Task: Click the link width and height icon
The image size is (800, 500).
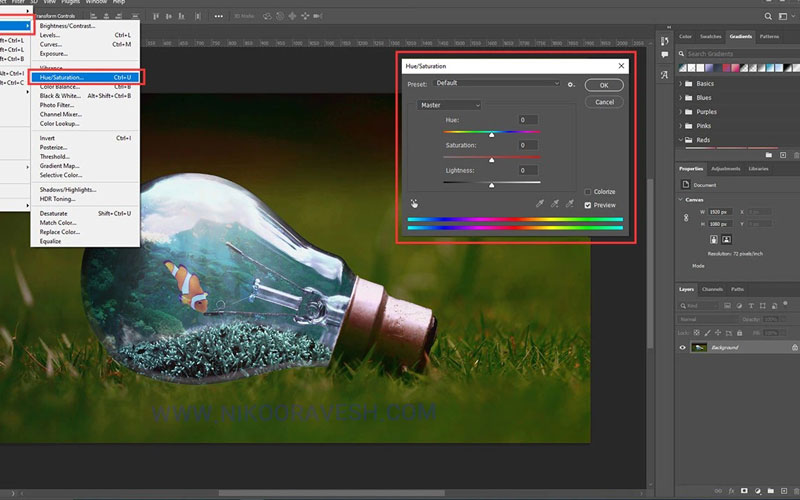Action: coord(686,218)
